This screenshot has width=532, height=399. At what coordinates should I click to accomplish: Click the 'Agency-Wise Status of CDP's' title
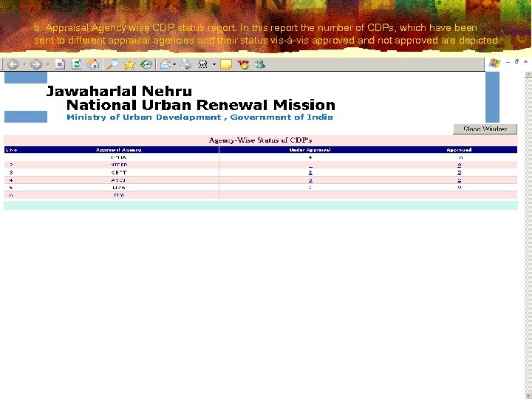(261, 140)
